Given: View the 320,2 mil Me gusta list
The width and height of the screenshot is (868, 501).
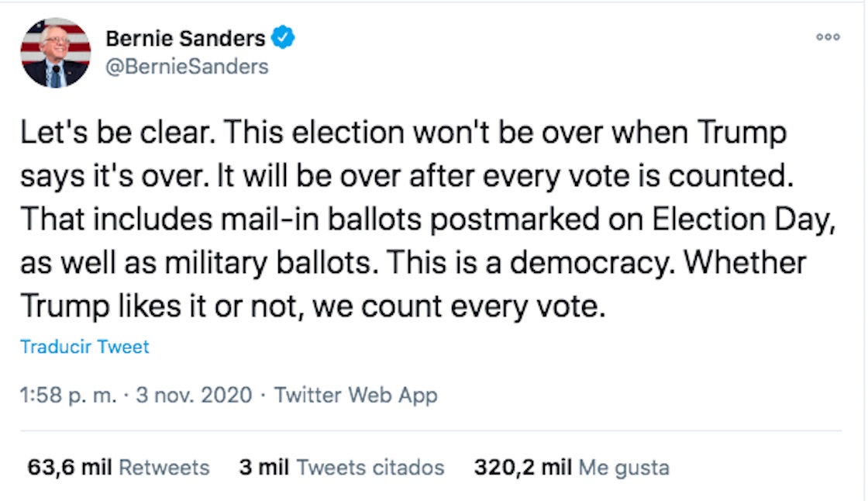Looking at the screenshot, I should pos(571,468).
